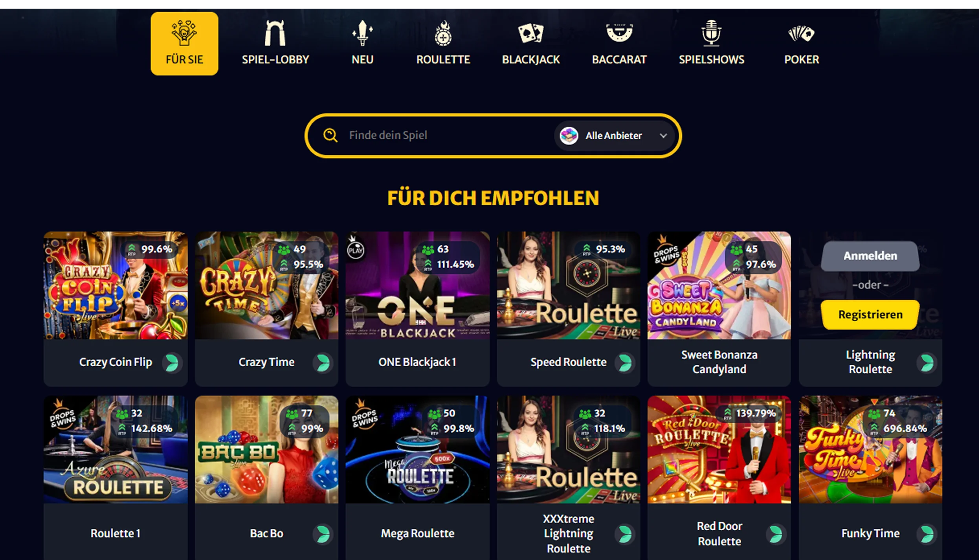Click the Anmelden button
Screen dimensions: 980x560
coord(870,256)
